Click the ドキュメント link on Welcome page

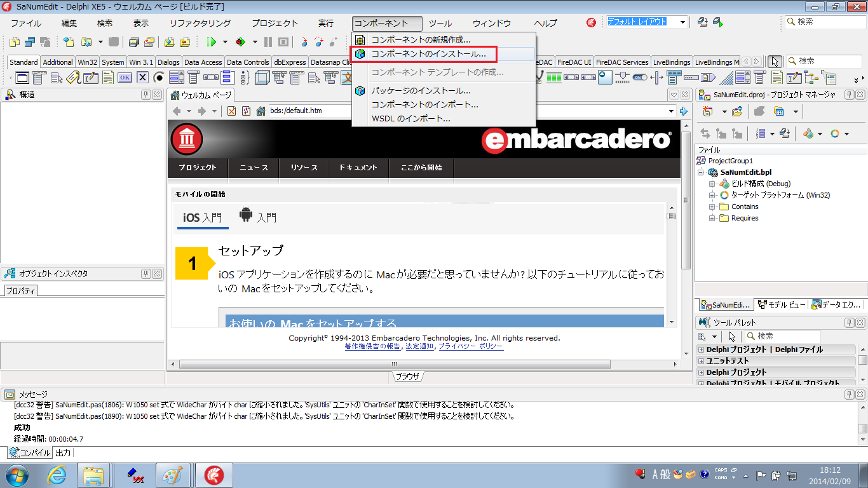click(358, 168)
